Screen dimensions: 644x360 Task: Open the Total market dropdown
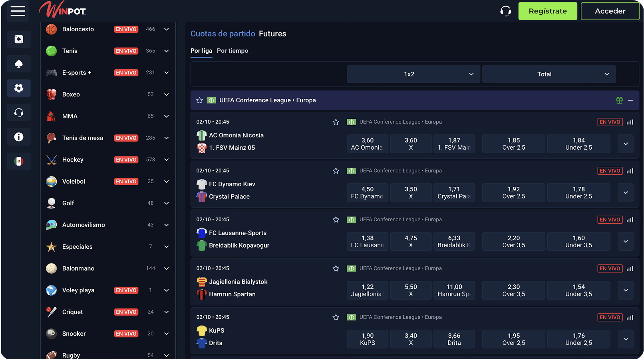pyautogui.click(x=549, y=74)
